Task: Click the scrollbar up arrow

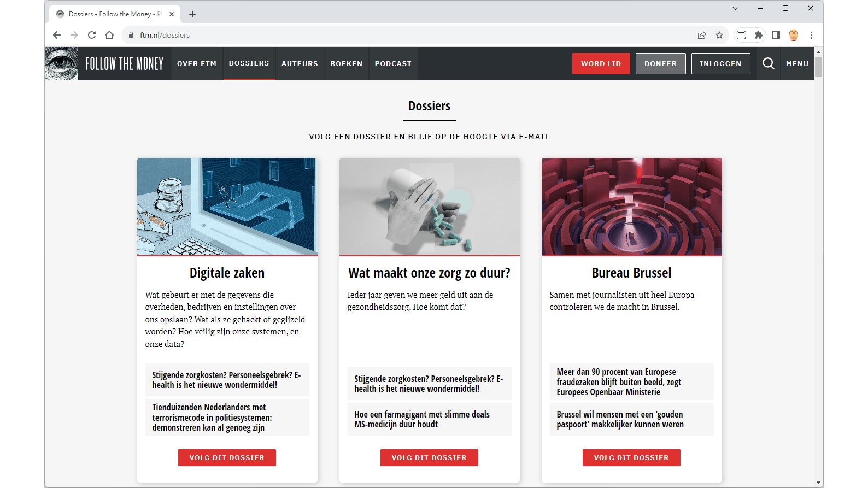Action: [x=818, y=51]
